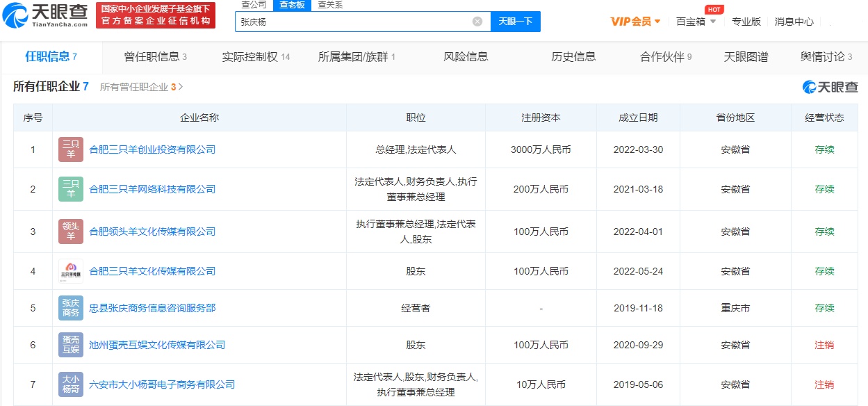Click the date 2019-11-18
Viewport: 868px width, 406px height.
pos(638,308)
